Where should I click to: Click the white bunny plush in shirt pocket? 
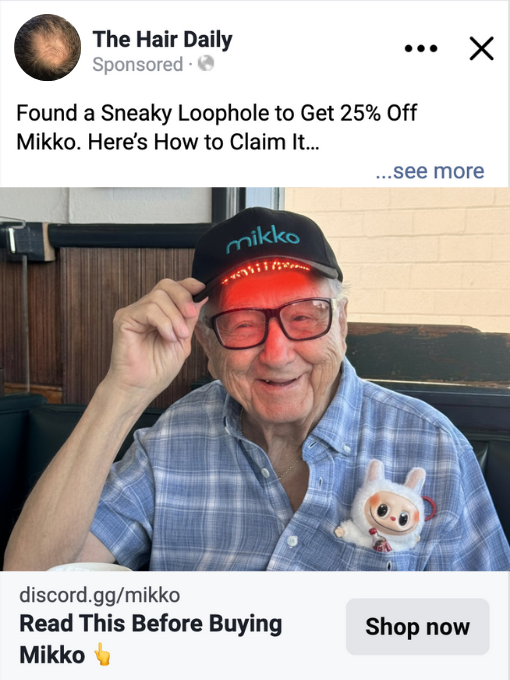click(385, 506)
